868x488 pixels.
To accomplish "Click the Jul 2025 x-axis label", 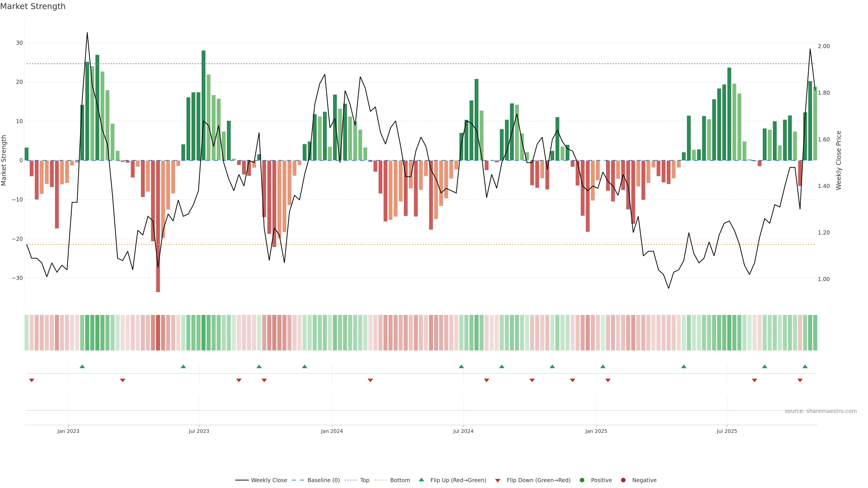I will coord(727,431).
